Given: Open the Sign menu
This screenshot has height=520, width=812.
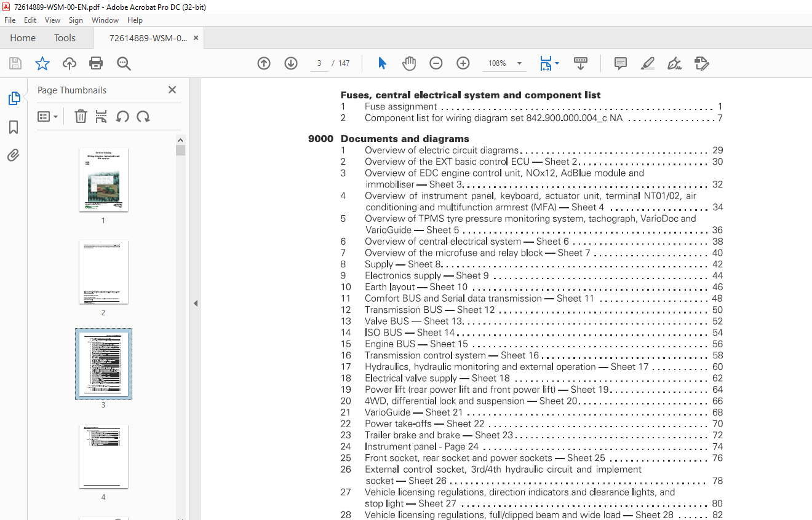Looking at the screenshot, I should (76, 20).
